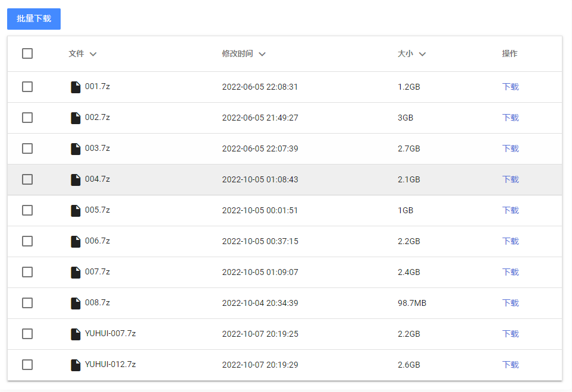Open the 006.7z file name
The width and height of the screenshot is (572, 392).
coord(98,241)
